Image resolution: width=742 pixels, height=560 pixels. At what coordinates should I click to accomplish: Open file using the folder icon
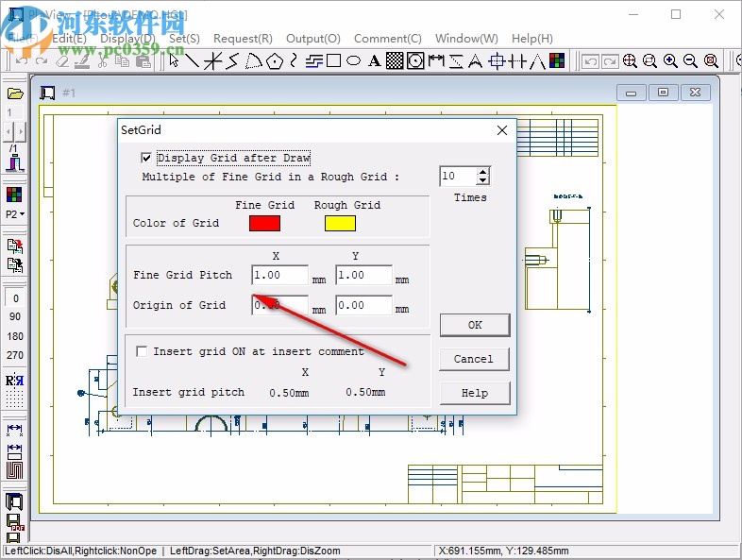[15, 93]
